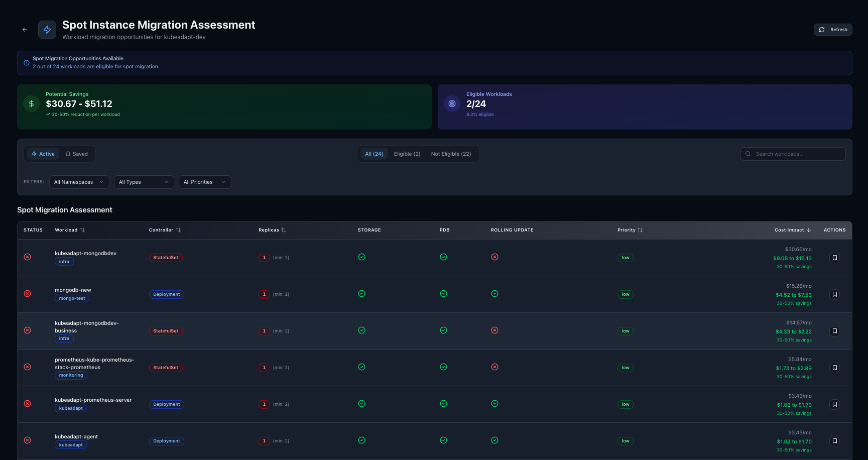The width and height of the screenshot is (868, 460).
Task: Click the Refresh button
Action: coord(833,29)
